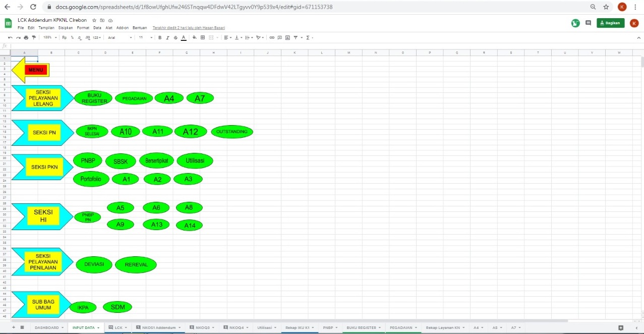This screenshot has height=334, width=644.
Task: Open the font size dropdown
Action: [145, 37]
